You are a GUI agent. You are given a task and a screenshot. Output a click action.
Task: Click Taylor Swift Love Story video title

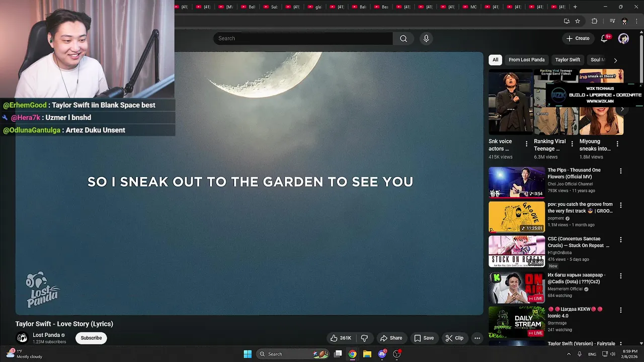point(64,324)
